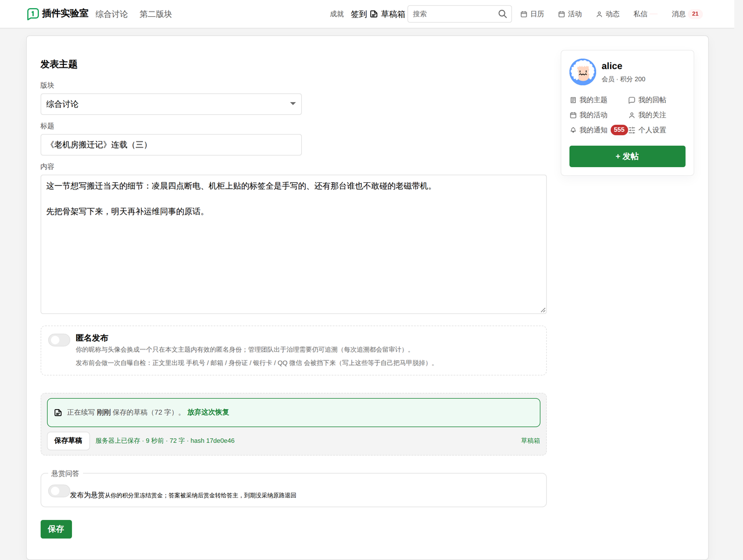
Task: Go to 我的回帖 in the sidebar
Action: click(x=647, y=100)
